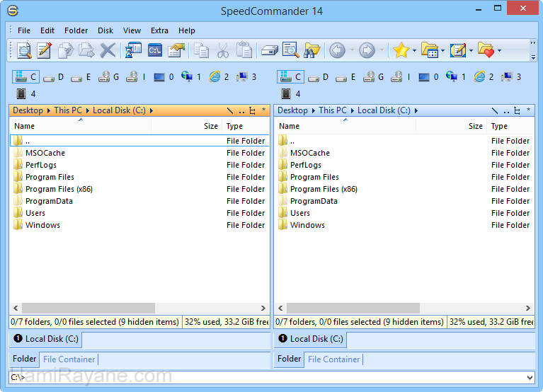Click the Edit file pencil icon
The height and width of the screenshot is (392, 543).
(x=45, y=50)
